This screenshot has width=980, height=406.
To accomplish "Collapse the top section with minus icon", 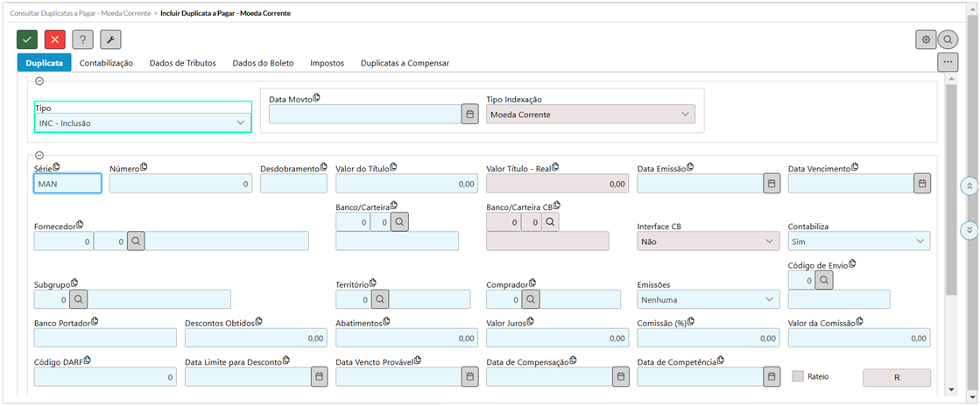I will coord(39,81).
